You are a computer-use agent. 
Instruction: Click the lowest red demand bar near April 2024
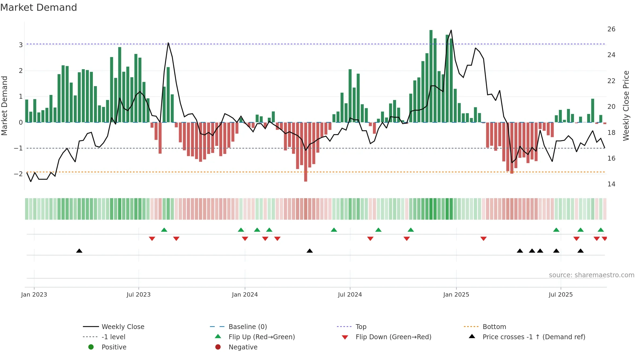click(x=306, y=152)
